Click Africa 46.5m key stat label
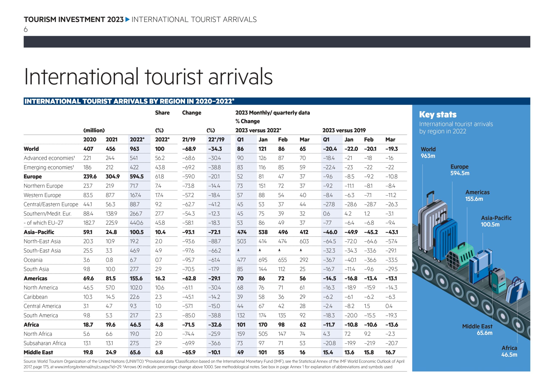Image resolution: width=554 pixels, height=392 pixels. (x=509, y=351)
